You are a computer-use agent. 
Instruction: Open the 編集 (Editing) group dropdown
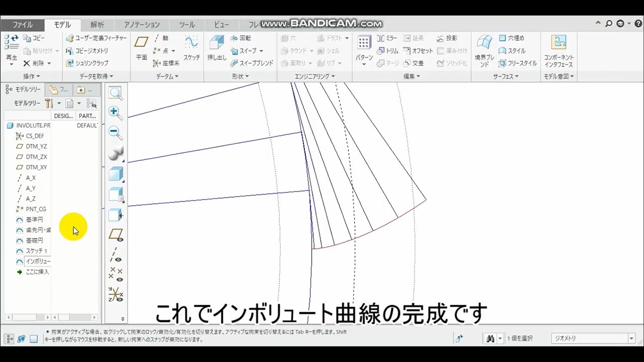tap(412, 76)
